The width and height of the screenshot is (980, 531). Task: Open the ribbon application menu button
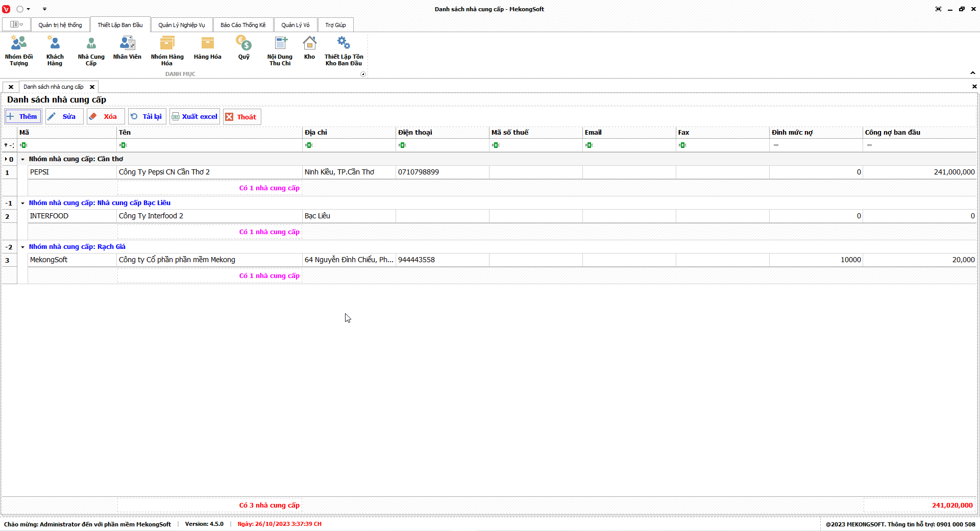(x=16, y=24)
